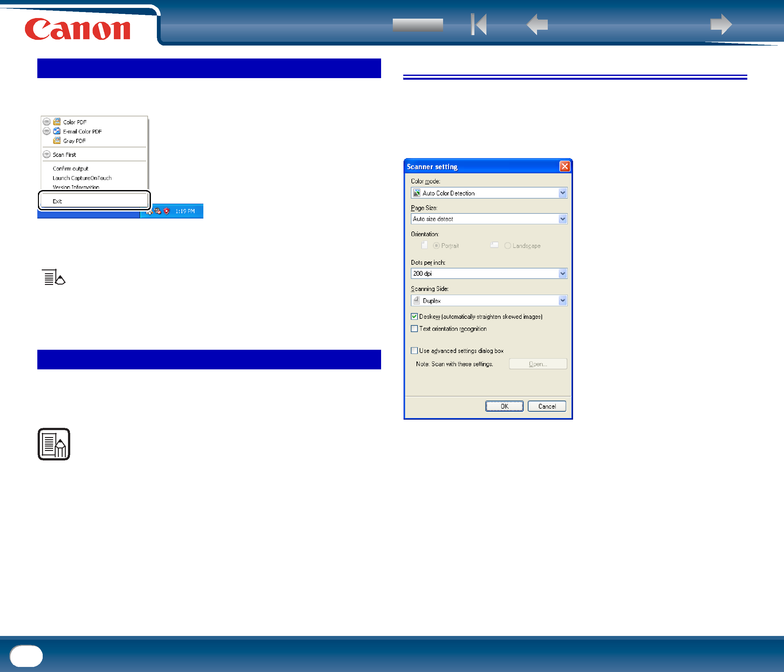The height and width of the screenshot is (672, 784).
Task: Close the Scanner setting dialog
Action: [565, 166]
